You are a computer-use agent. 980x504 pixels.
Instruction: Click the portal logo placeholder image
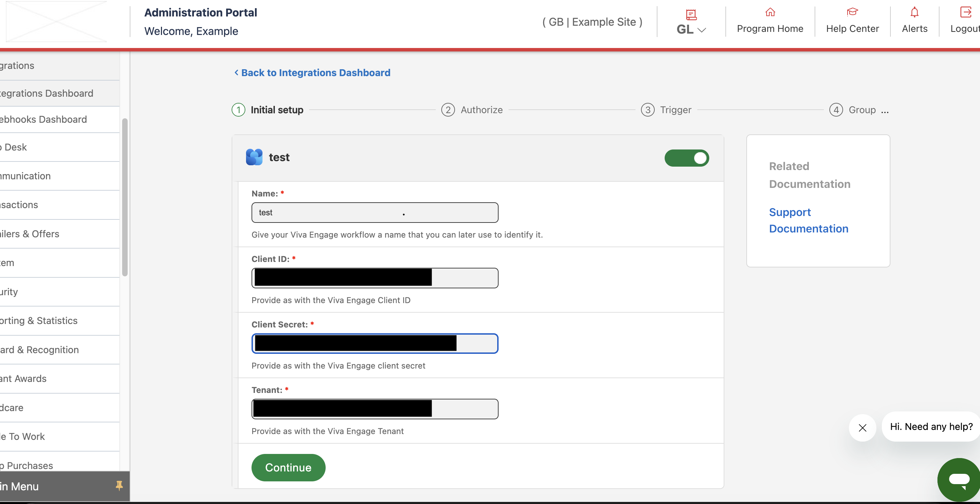57,21
